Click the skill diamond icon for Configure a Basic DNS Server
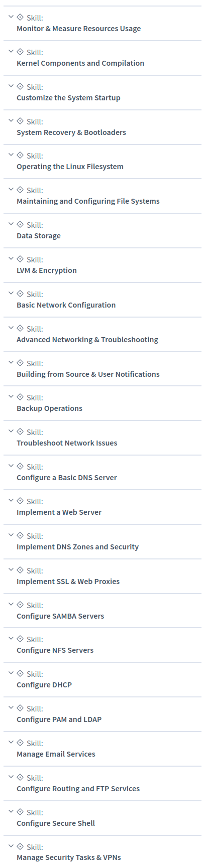Screen dimensions: 206x868 tap(20, 466)
